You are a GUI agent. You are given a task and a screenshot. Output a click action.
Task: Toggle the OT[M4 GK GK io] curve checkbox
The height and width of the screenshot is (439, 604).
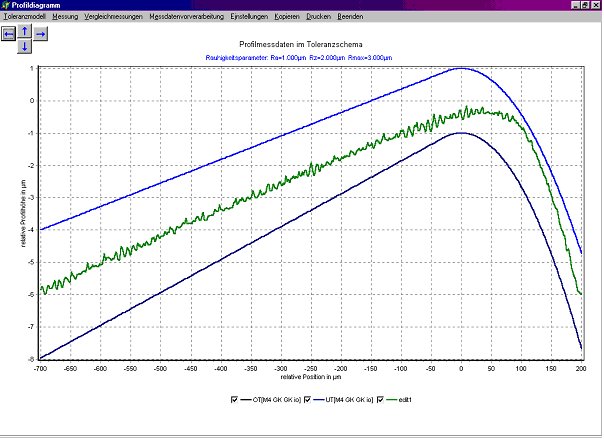pos(234,400)
